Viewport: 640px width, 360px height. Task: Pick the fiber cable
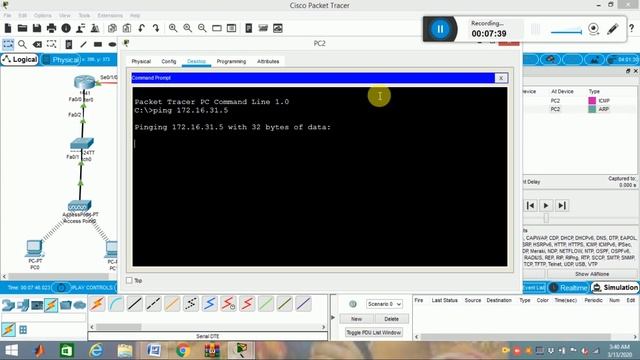point(172,304)
